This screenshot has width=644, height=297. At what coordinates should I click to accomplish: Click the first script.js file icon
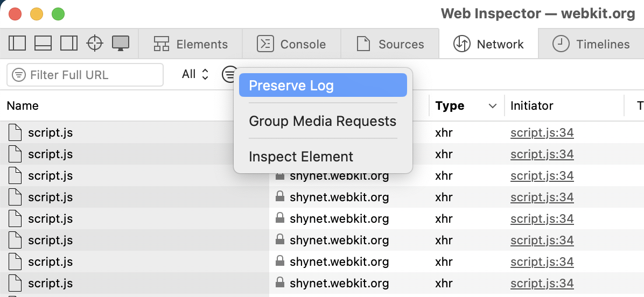(16, 133)
